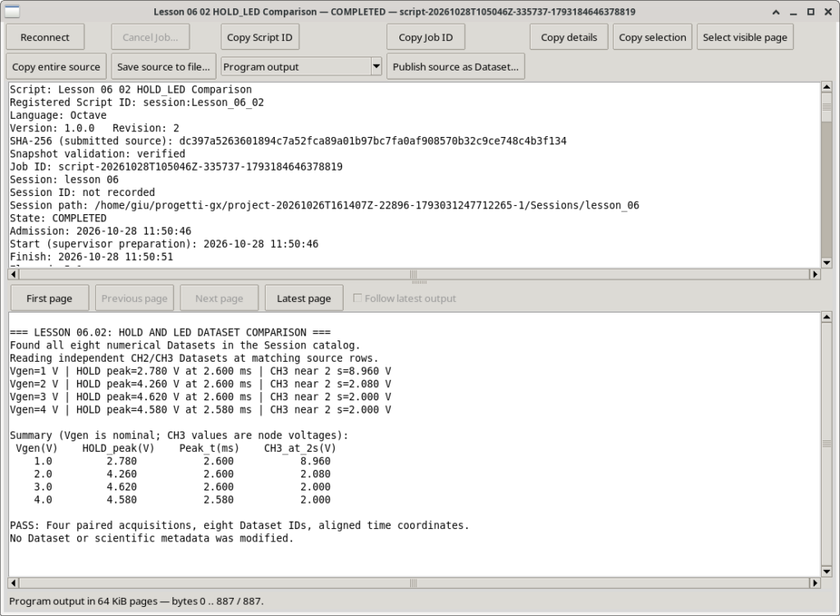This screenshot has height=616, width=840.
Task: Click the summary value 8.960
Action: pyautogui.click(x=316, y=461)
